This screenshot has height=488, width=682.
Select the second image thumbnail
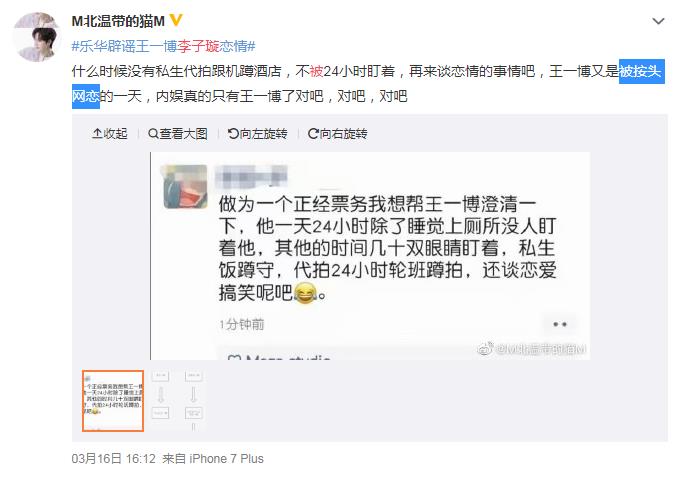click(x=160, y=394)
